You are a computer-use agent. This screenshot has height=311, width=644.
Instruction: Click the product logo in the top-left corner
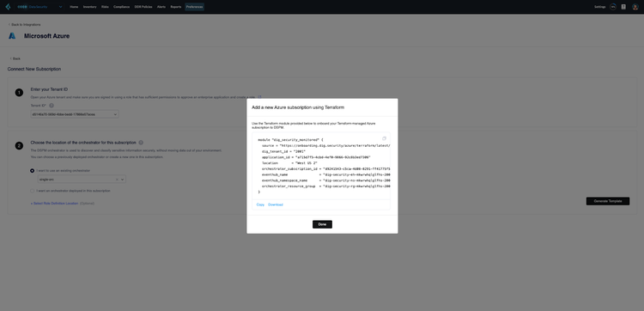(8, 7)
